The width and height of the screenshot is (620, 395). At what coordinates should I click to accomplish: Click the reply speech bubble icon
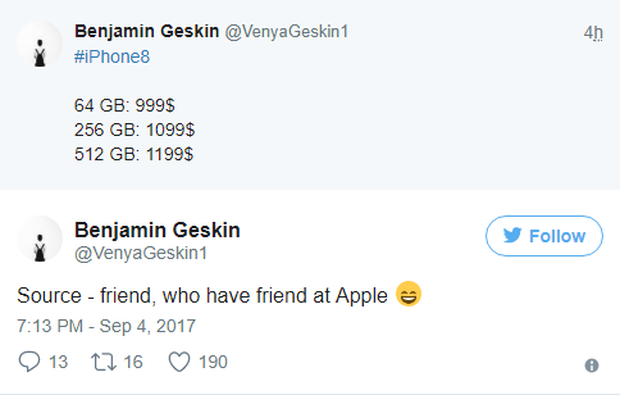pyautogui.click(x=29, y=362)
